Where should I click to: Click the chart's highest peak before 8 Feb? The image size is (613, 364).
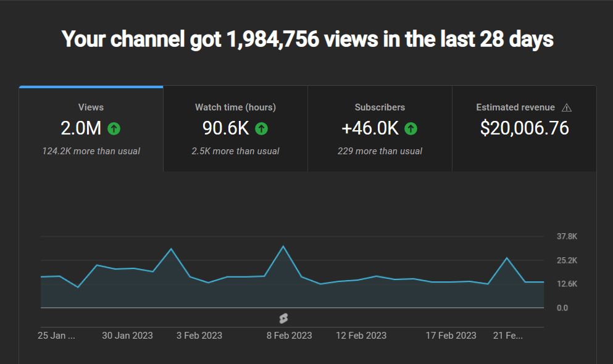283,247
